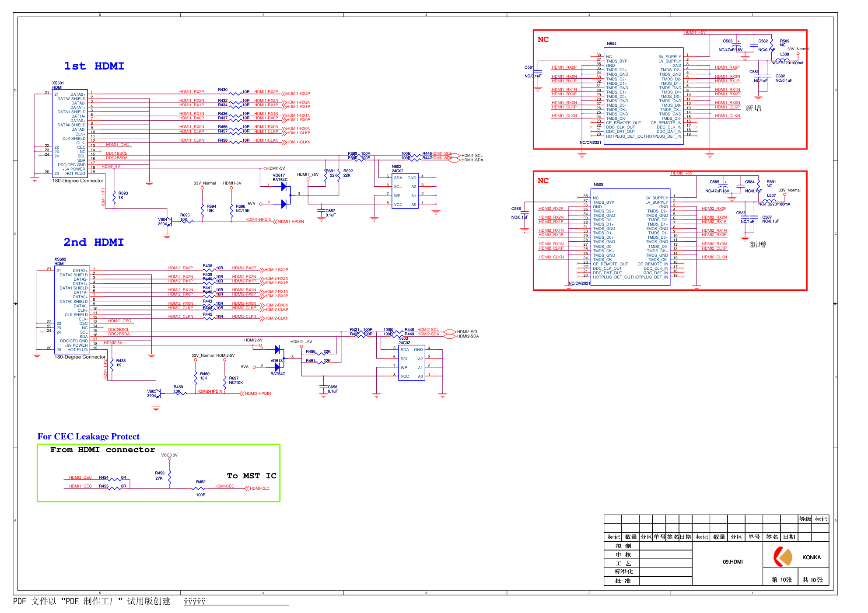
Task: Select the R692 22K resistor label
Action: tap(348, 173)
